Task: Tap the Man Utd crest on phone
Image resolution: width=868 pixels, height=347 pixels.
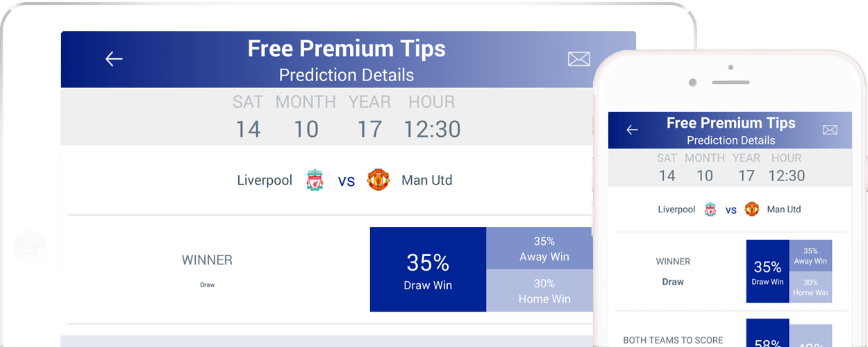Action: 752,209
